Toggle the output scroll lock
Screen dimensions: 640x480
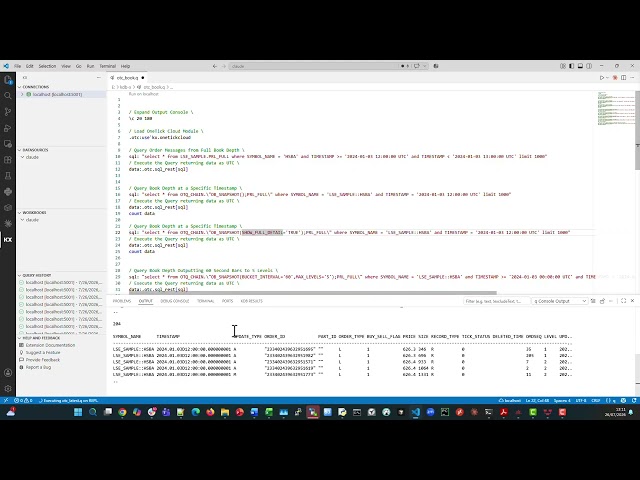(x=602, y=301)
